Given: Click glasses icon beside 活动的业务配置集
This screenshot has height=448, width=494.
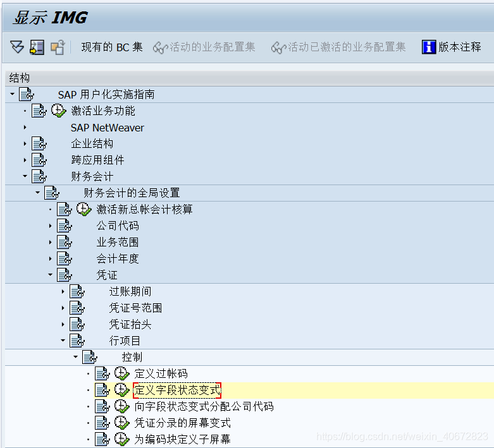Looking at the screenshot, I should 161,48.
